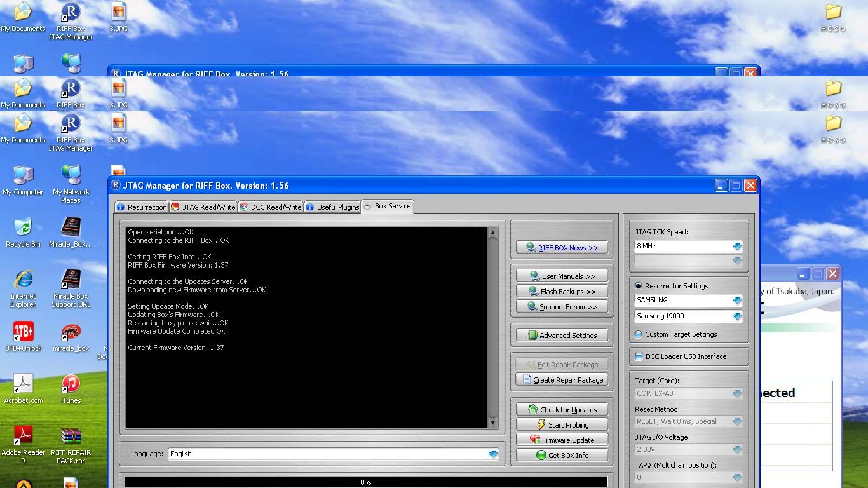Click Create Repair Package
Viewport: 868px width, 488px height.
coord(562,380)
